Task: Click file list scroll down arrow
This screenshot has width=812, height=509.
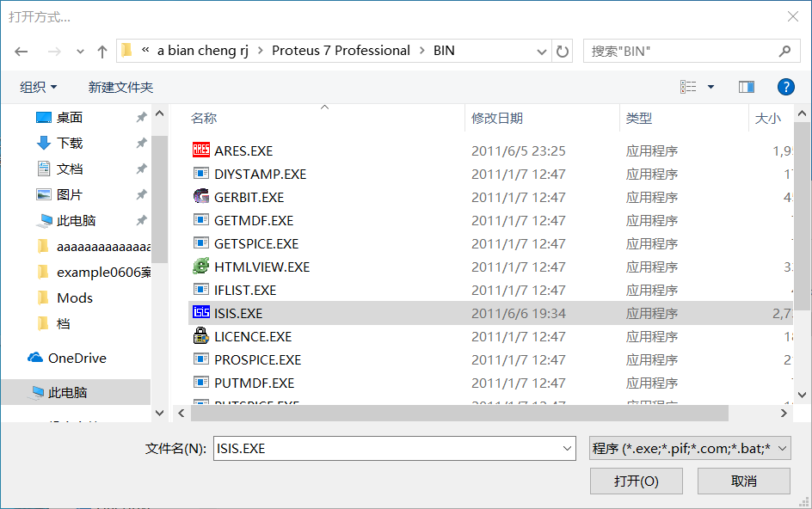Action: (x=802, y=396)
